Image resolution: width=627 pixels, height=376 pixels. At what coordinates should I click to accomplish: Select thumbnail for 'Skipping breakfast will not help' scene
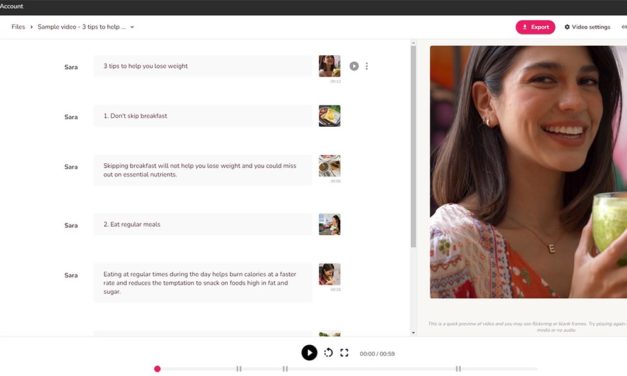(x=329, y=166)
